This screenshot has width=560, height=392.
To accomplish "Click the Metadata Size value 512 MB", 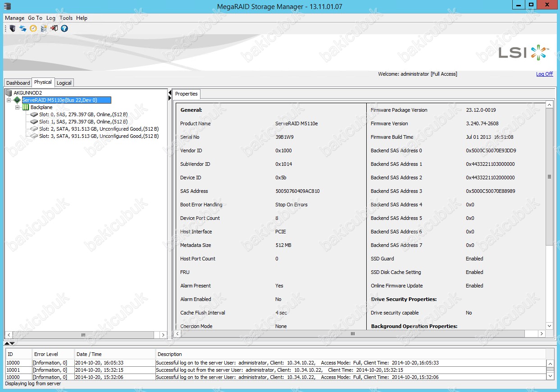I will [x=283, y=245].
